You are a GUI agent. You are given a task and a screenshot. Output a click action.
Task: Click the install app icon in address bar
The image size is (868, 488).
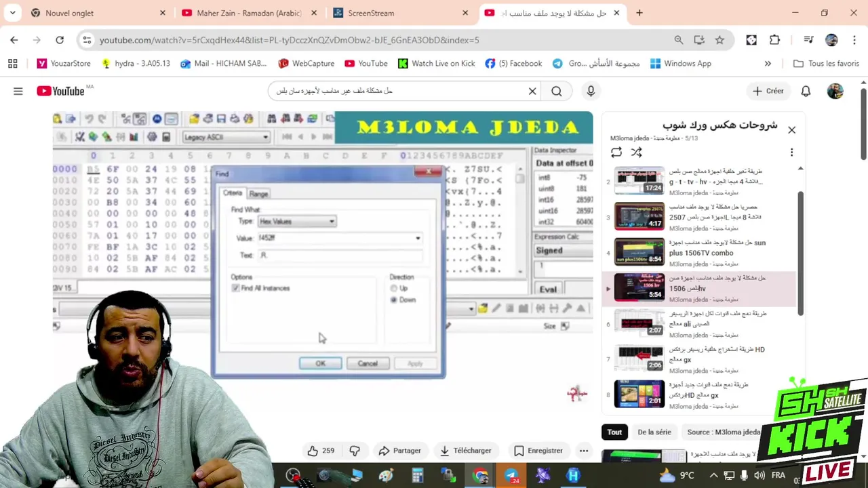coord(699,40)
